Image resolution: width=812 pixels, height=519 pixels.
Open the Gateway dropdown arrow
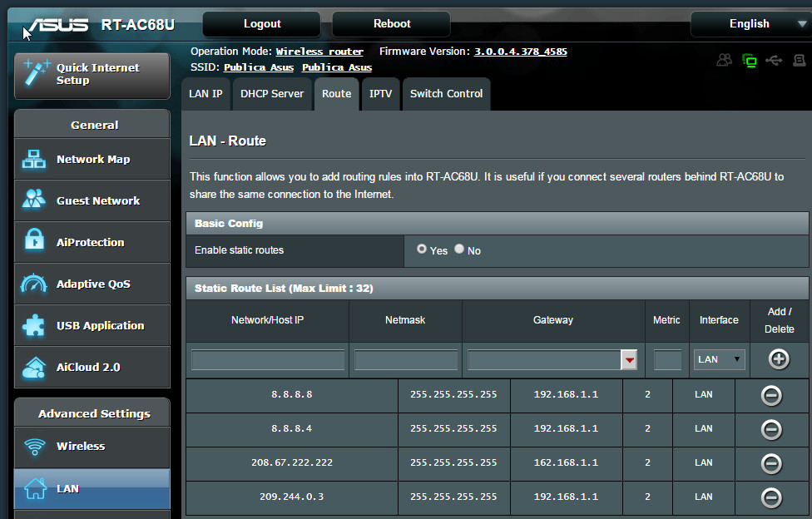click(630, 360)
